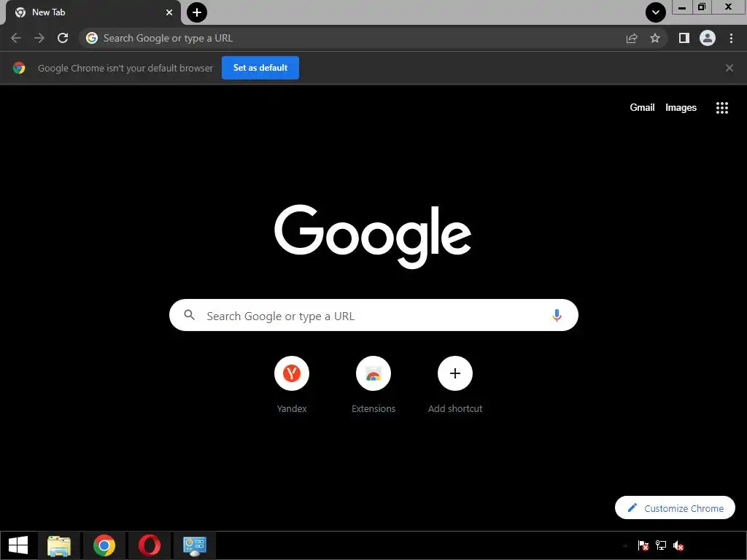Click the Chrome taskbar icon
The image size is (747, 560).
coord(104,545)
